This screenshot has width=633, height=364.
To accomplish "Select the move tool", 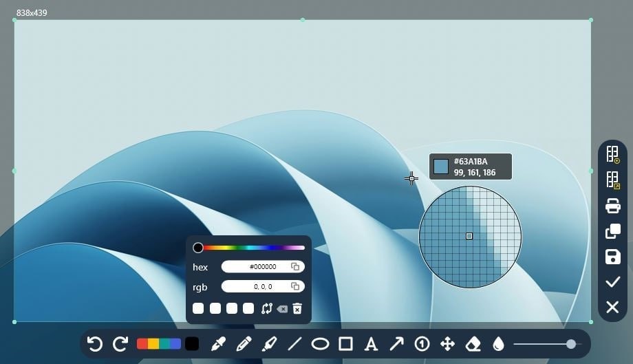I will coord(447,344).
